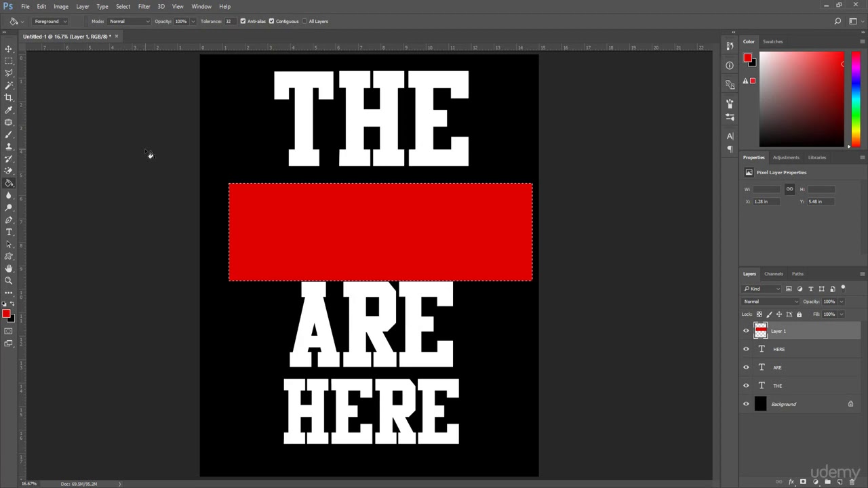The image size is (868, 488).
Task: Switch to the Adjustments tab
Action: point(786,157)
